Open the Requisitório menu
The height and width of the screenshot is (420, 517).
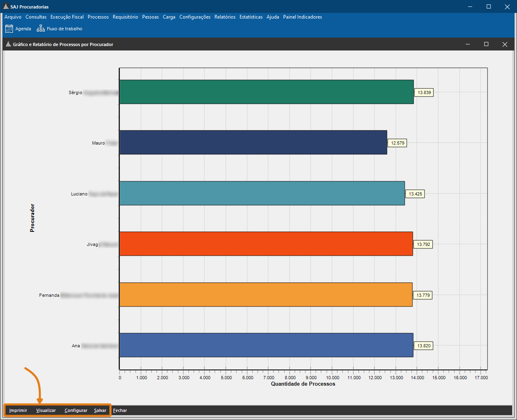[x=125, y=17]
